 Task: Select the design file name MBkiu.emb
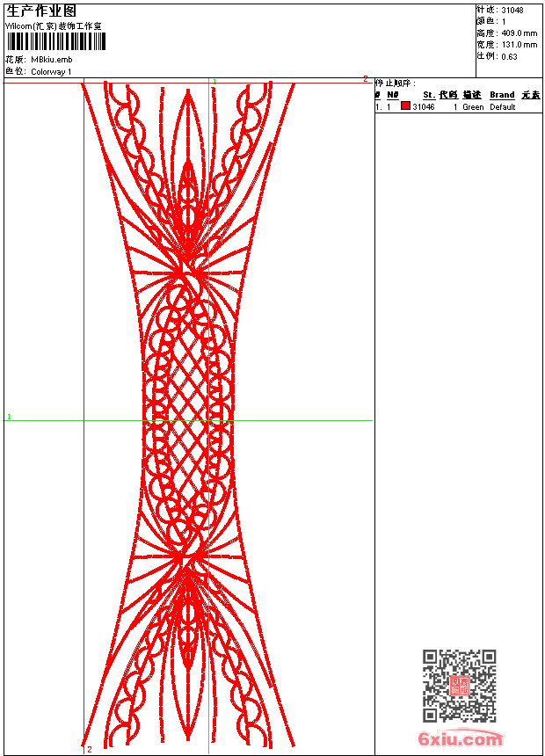[52, 59]
